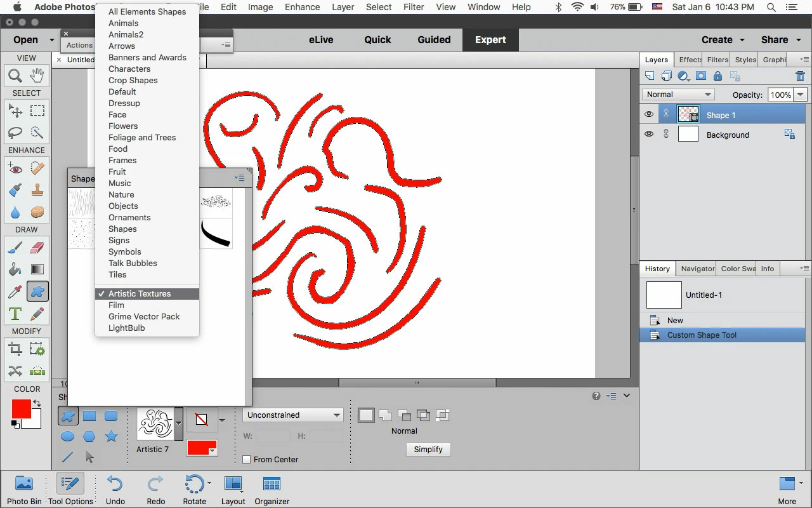812x508 pixels.
Task: Choose the Polygon shape option
Action: pos(89,436)
